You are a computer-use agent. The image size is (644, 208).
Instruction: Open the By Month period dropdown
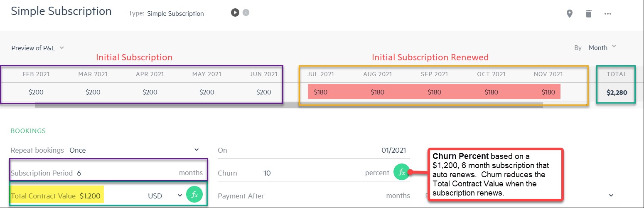[602, 47]
